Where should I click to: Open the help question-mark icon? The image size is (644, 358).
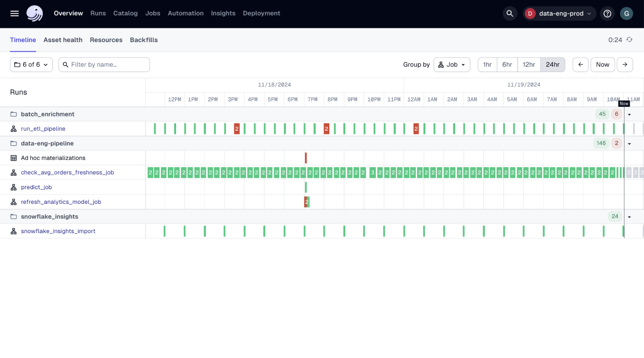coord(607,13)
